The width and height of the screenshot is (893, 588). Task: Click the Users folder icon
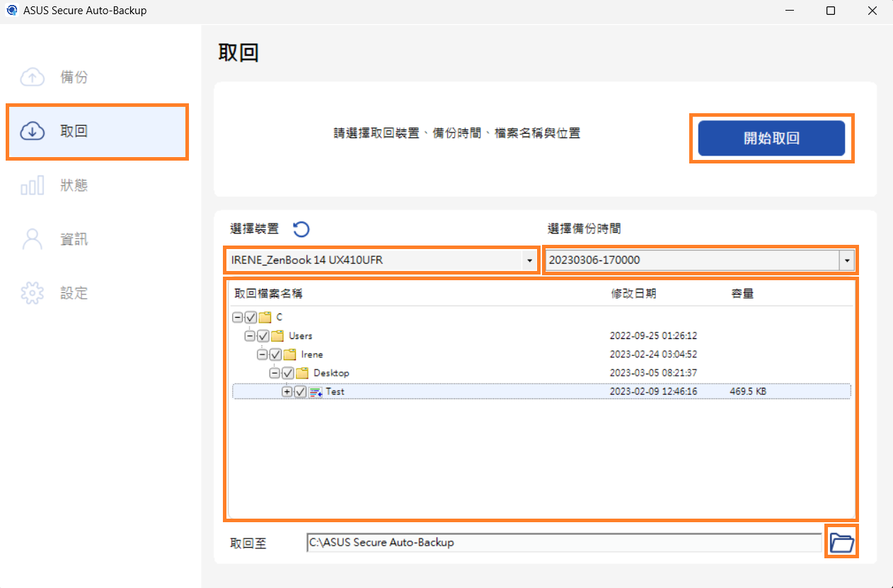(277, 335)
